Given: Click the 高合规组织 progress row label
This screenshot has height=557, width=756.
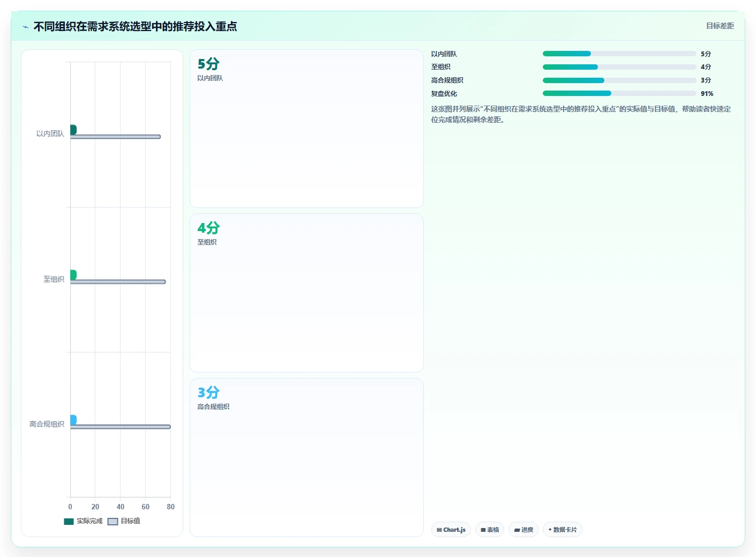Looking at the screenshot, I should (x=447, y=80).
